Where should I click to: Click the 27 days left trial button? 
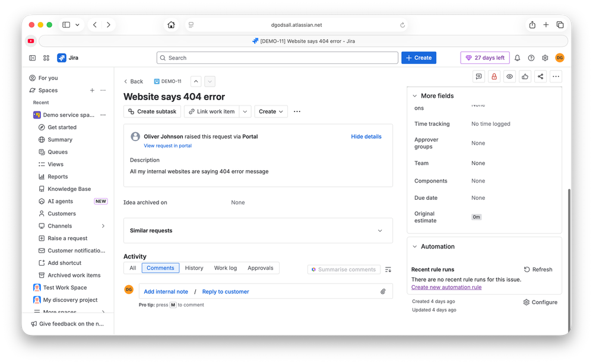(485, 58)
